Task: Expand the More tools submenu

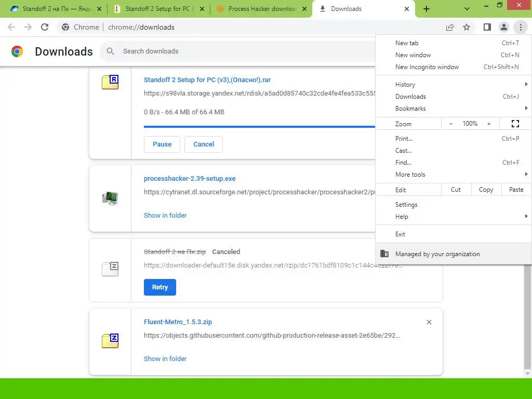Action: [x=454, y=175]
